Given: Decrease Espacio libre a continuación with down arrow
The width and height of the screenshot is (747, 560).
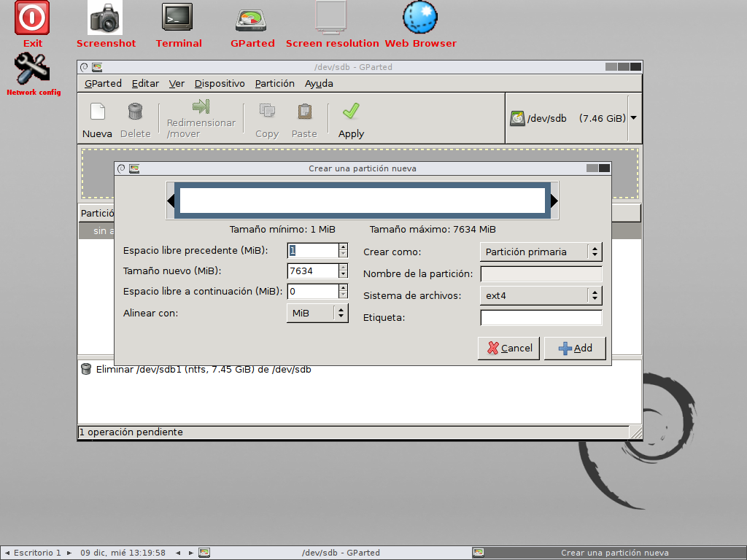Looking at the screenshot, I should click(x=343, y=295).
